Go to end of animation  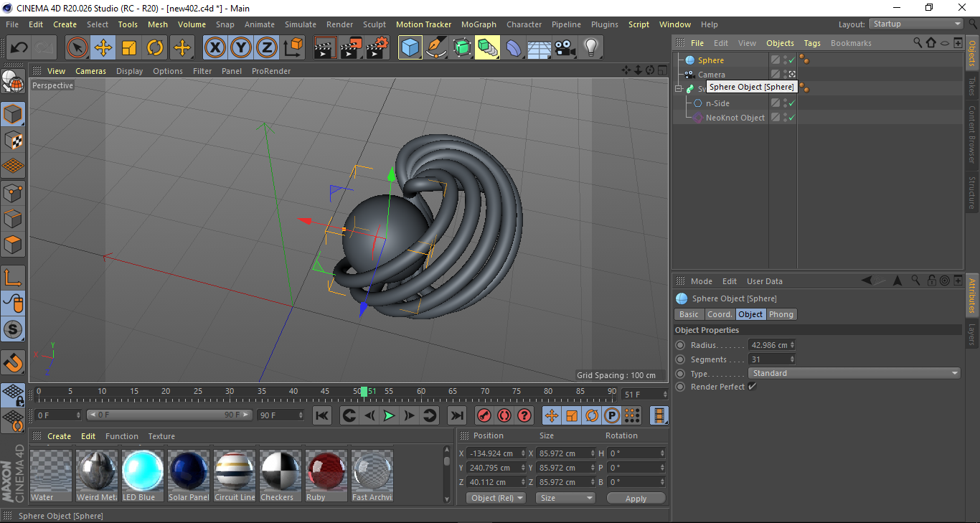[x=457, y=415]
